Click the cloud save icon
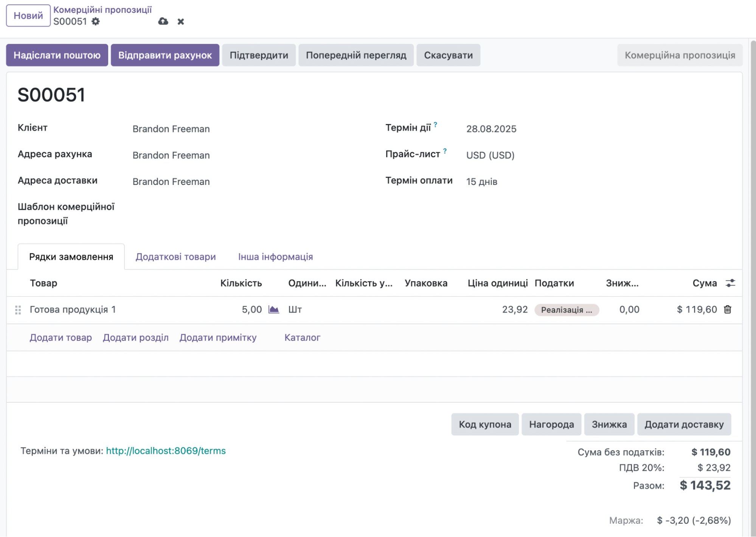Screen dimensions: 756x537 click(163, 22)
